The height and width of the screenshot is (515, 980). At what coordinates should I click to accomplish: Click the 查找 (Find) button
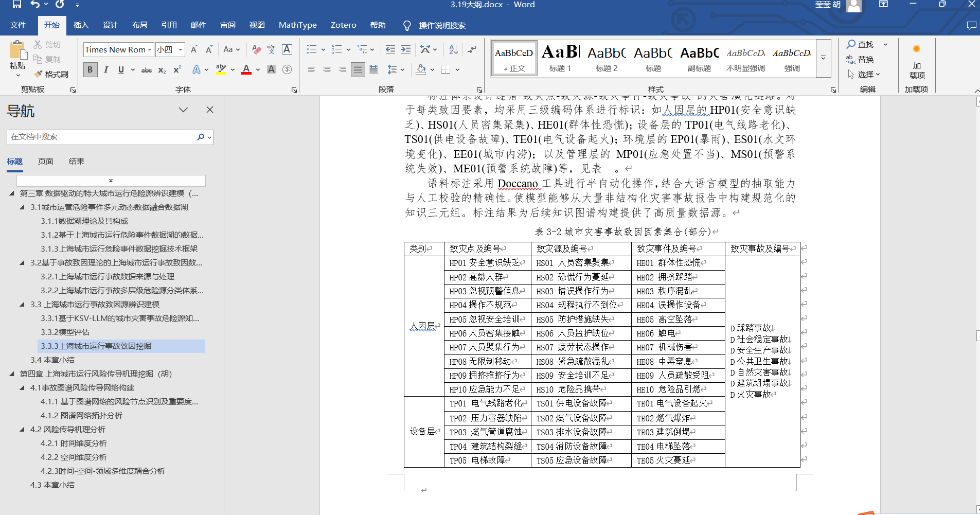(x=861, y=44)
